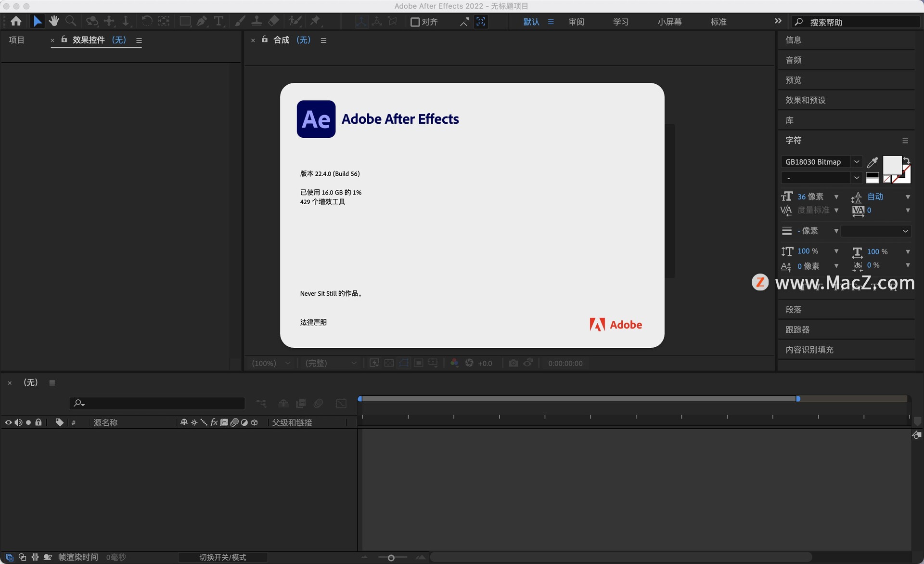Click the work area end handle

(798, 399)
